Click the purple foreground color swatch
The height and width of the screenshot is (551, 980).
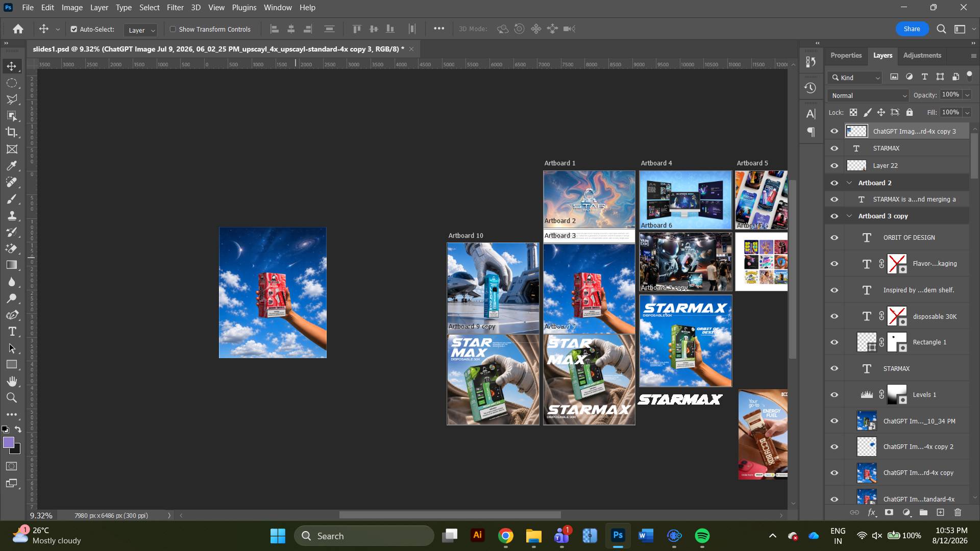(x=9, y=442)
